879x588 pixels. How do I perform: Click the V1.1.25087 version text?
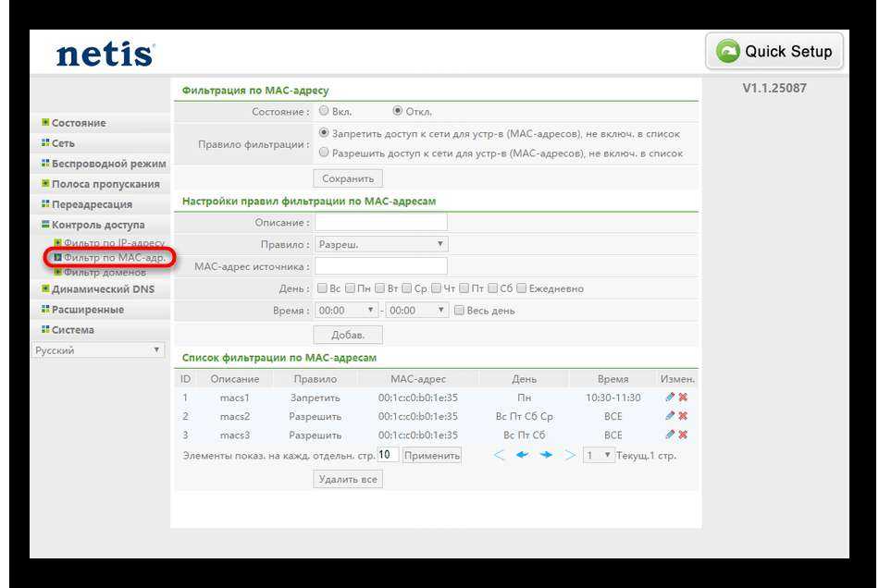[774, 88]
